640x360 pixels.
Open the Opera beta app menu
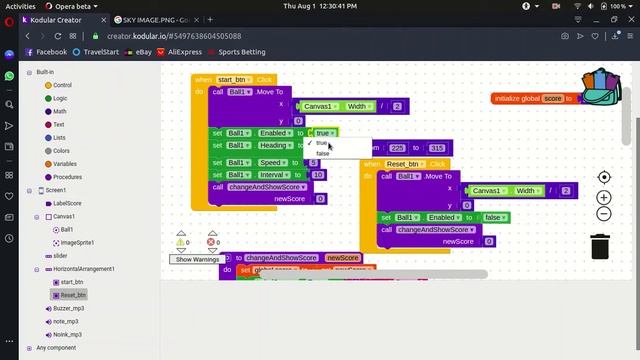point(71,6)
